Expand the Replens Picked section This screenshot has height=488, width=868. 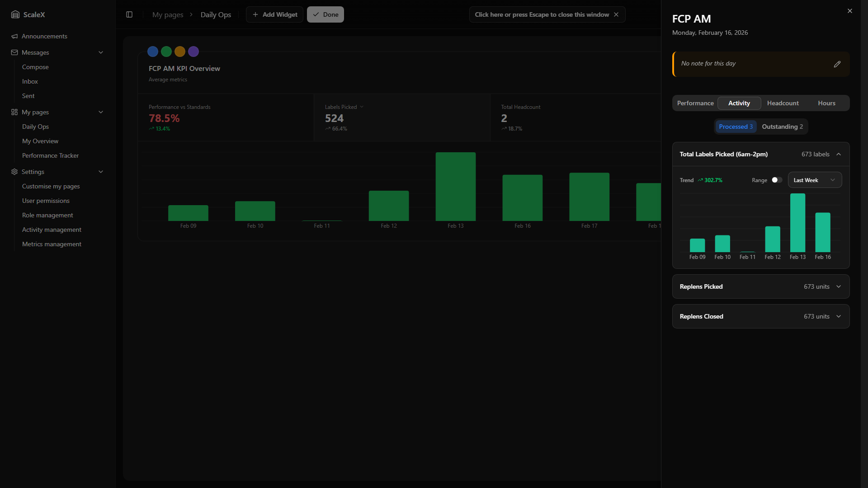tap(839, 286)
